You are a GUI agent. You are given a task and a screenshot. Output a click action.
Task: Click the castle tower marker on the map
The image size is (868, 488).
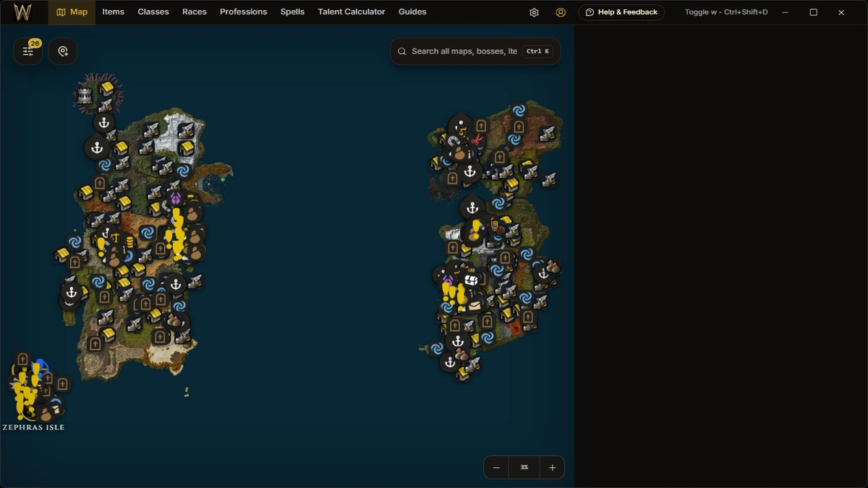[85, 95]
